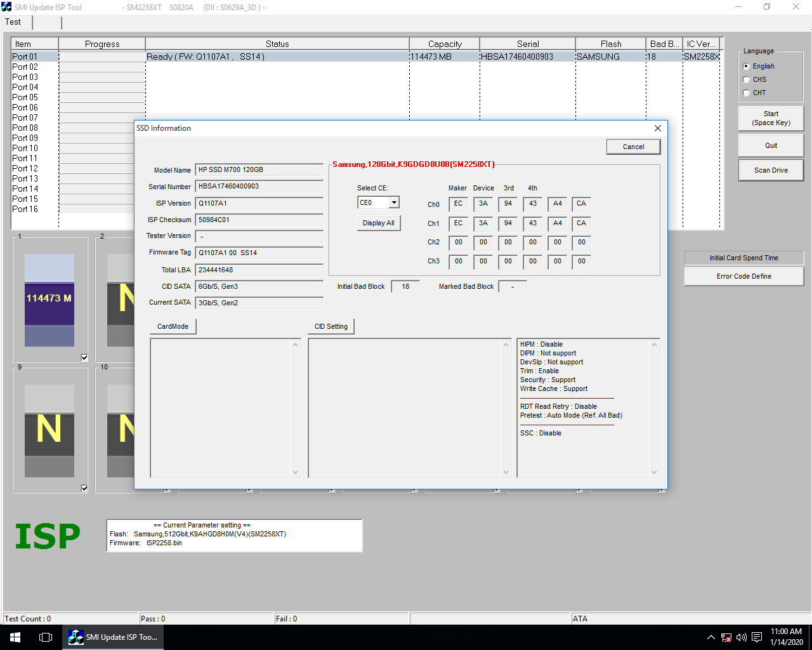Screen dimensions: 812x650
Task: Click scroll-up arrow in HIPM info box
Action: (x=654, y=345)
